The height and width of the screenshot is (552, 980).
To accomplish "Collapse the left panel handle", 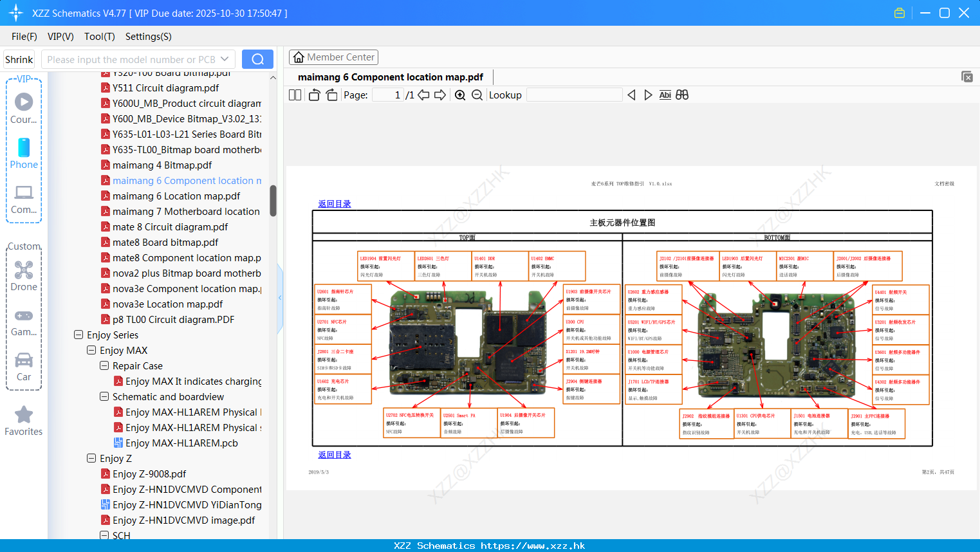I will [x=280, y=297].
